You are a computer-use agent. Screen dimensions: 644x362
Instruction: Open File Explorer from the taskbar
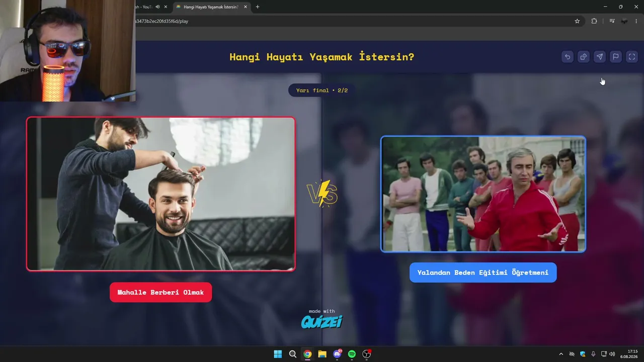(x=322, y=354)
